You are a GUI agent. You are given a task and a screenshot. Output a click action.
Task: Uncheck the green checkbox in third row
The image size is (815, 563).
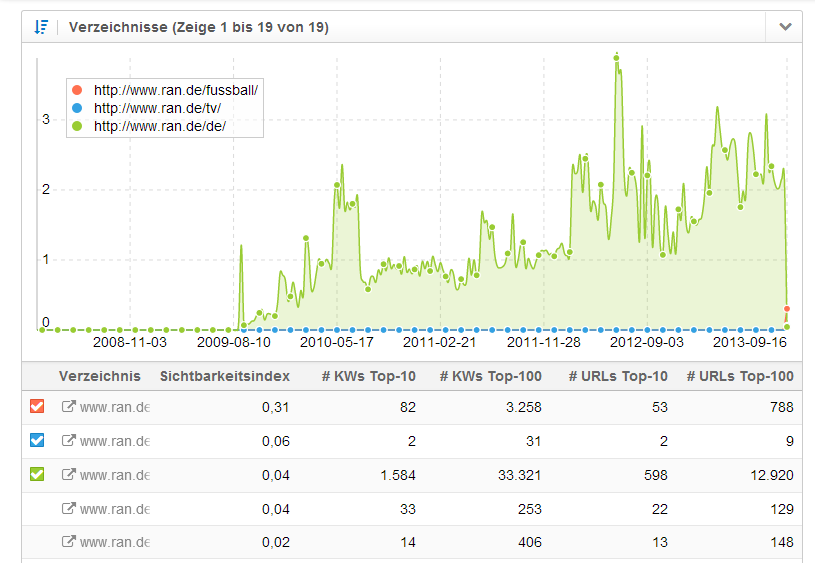point(37,475)
